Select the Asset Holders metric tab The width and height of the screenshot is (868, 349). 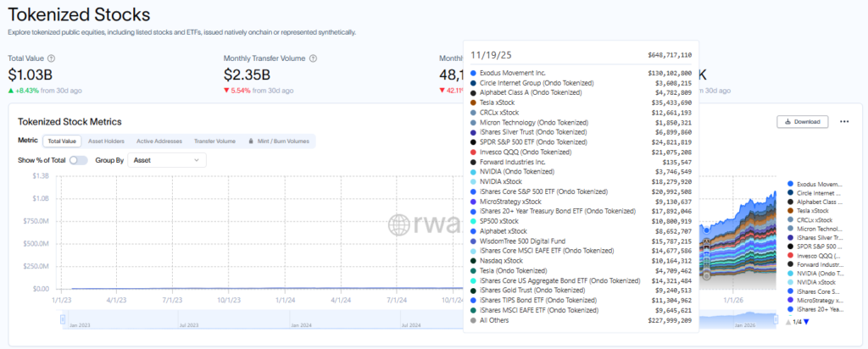click(106, 141)
